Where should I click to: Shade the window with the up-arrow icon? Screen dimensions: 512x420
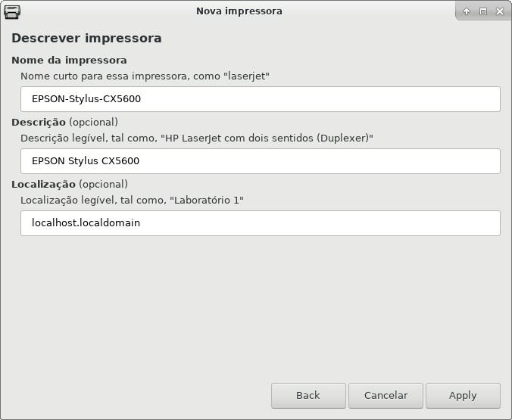coord(467,11)
